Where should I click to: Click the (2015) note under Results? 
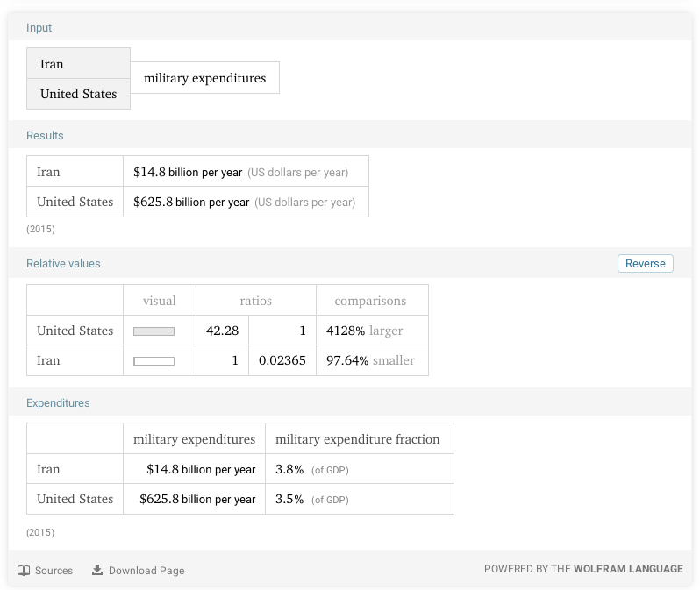40,229
